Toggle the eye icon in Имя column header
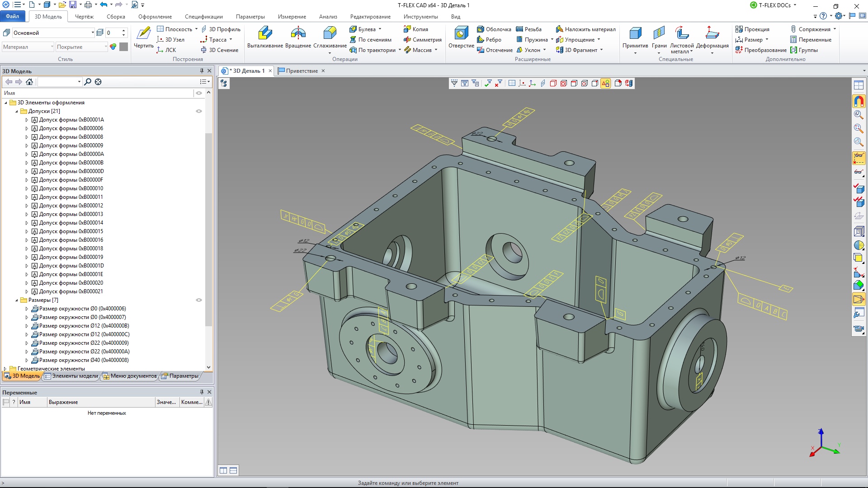This screenshot has height=488, width=868. coord(199,93)
